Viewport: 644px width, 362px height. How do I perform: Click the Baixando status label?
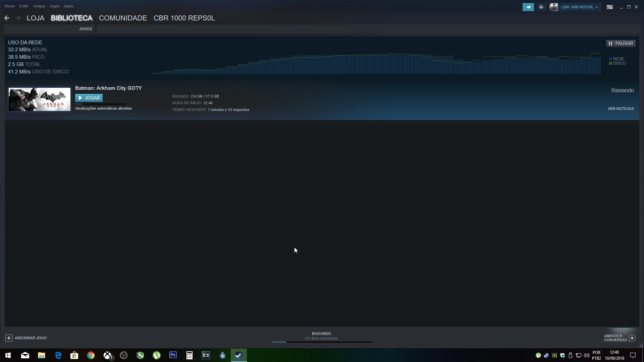point(623,90)
